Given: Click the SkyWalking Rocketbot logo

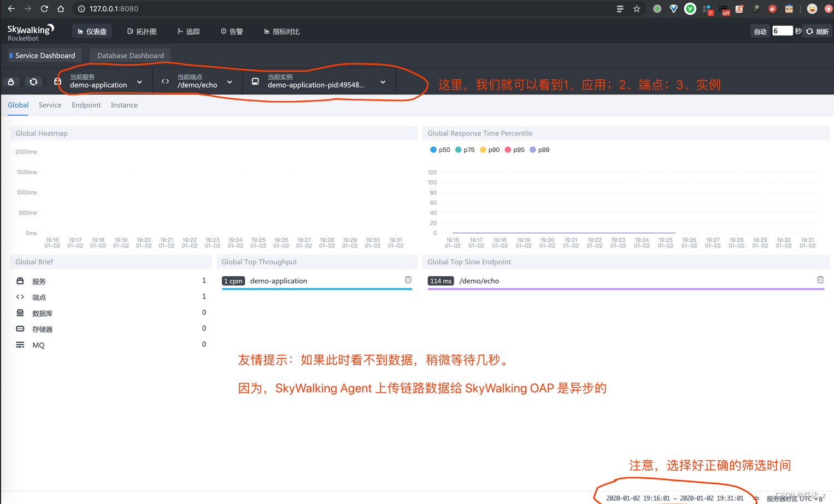Looking at the screenshot, I should [31, 32].
